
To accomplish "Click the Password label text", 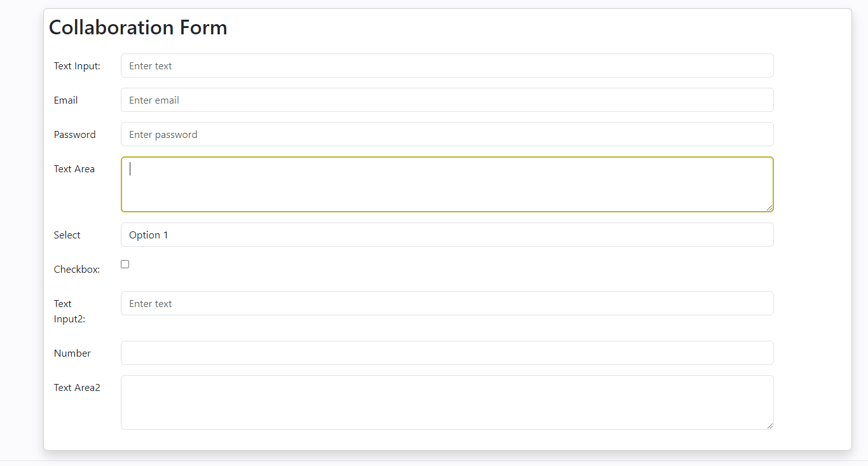I will point(75,134).
